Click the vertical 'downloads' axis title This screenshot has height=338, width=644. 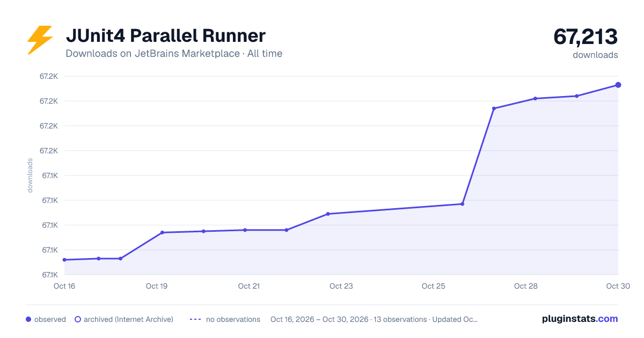pyautogui.click(x=30, y=175)
